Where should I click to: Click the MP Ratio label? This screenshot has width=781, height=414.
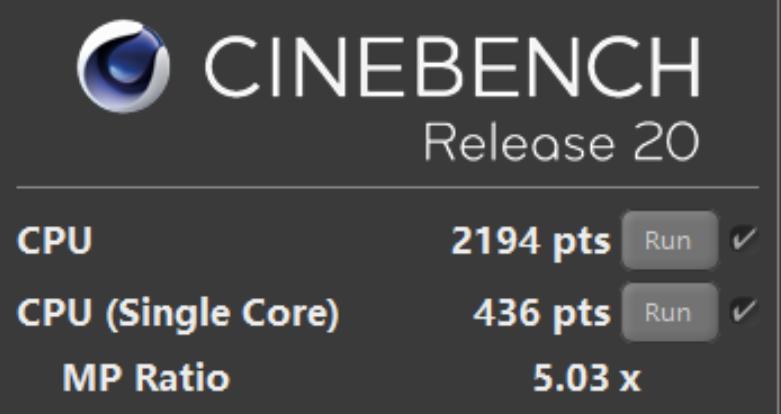[x=146, y=378]
